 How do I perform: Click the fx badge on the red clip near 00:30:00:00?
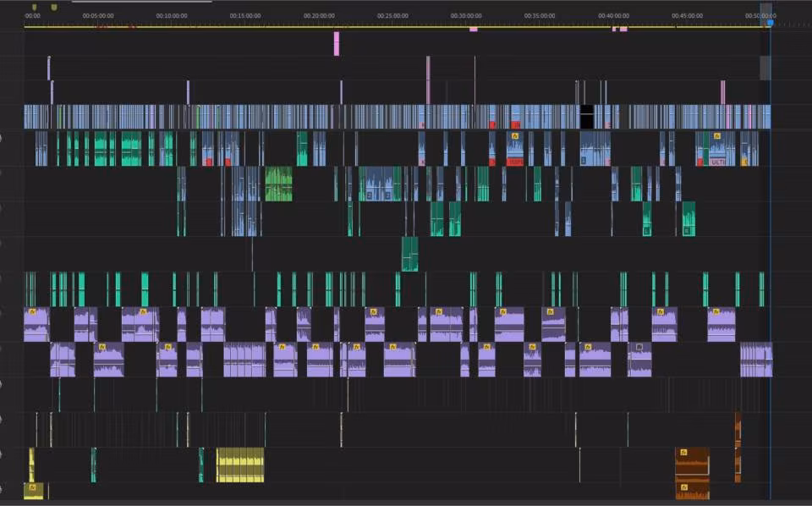(515, 136)
